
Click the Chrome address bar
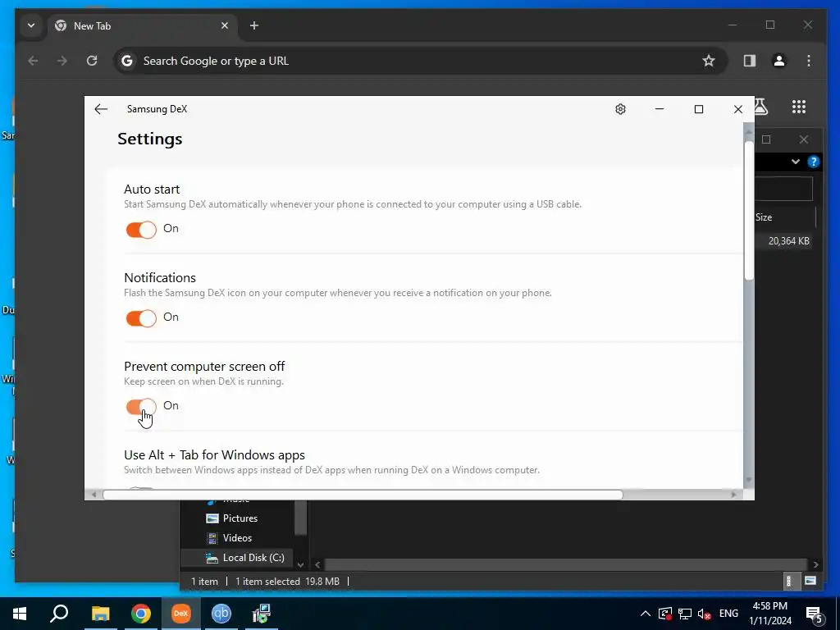click(x=421, y=61)
